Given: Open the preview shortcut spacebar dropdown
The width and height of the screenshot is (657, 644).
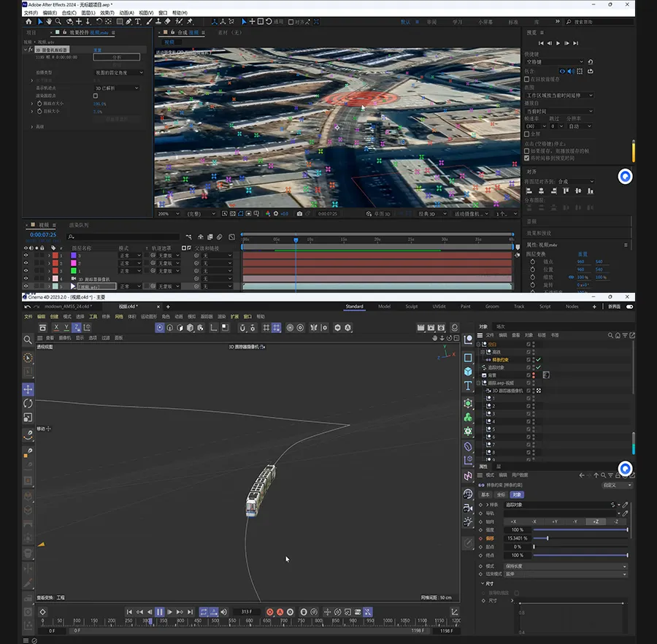Looking at the screenshot, I should pyautogui.click(x=555, y=61).
